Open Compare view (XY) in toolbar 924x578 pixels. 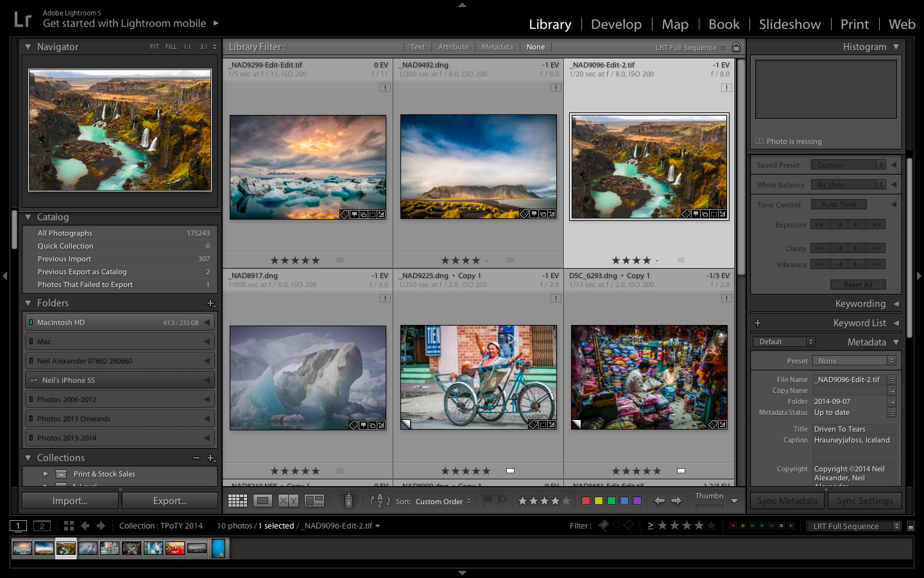click(288, 500)
